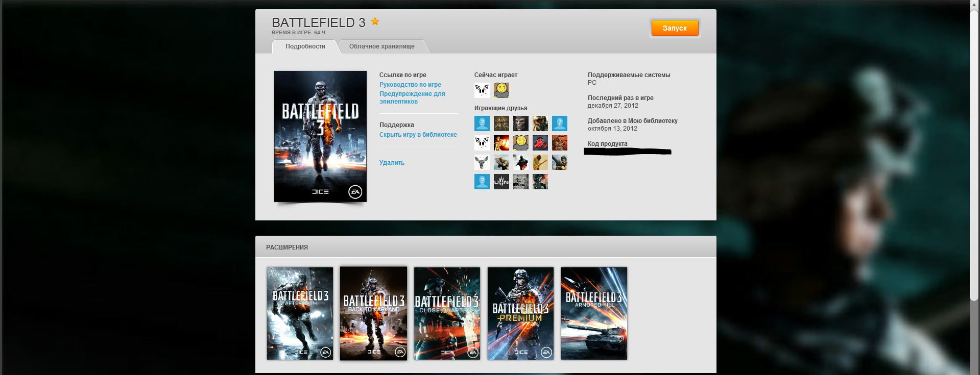Open the deer head friend avatar
The width and height of the screenshot is (980, 375).
[482, 162]
